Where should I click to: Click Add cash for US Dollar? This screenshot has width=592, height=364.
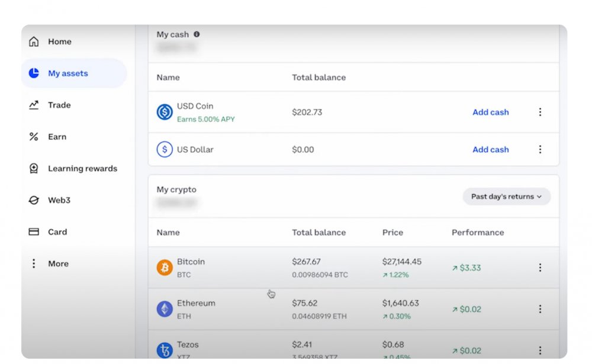[490, 150]
